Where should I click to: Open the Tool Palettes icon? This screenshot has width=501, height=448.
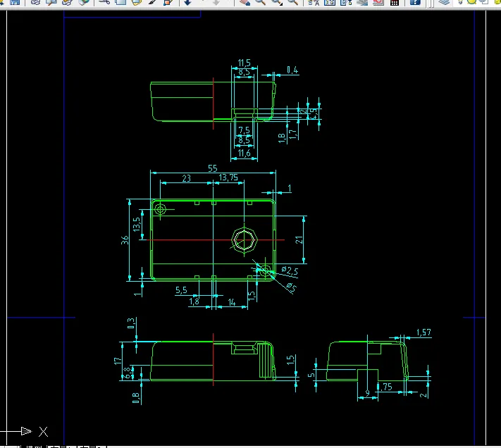[346, 2]
